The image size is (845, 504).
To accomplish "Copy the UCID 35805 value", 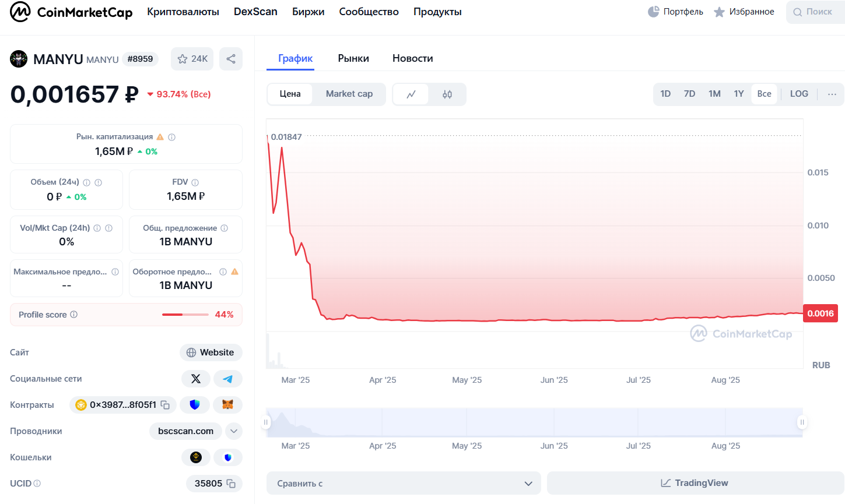I will click(x=231, y=484).
